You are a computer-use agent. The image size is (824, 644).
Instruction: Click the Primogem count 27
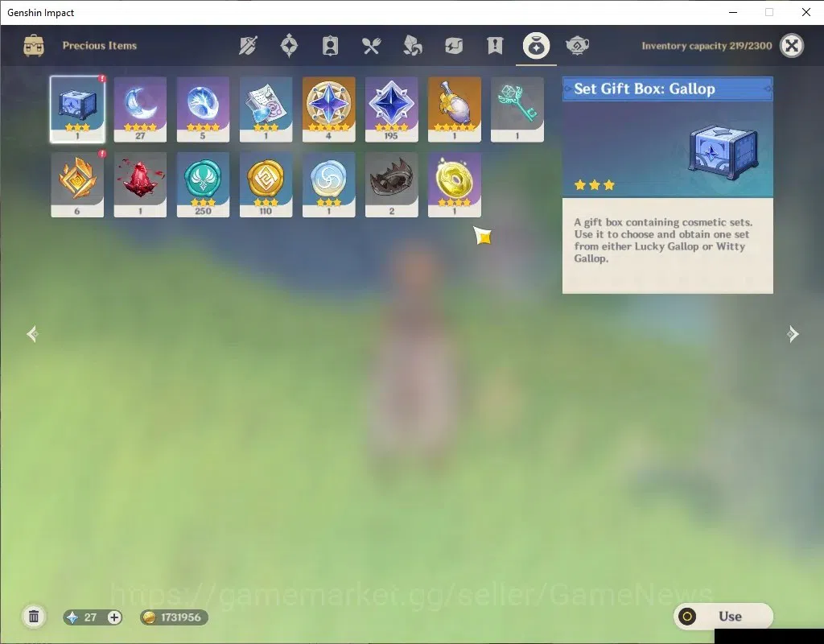[90, 617]
